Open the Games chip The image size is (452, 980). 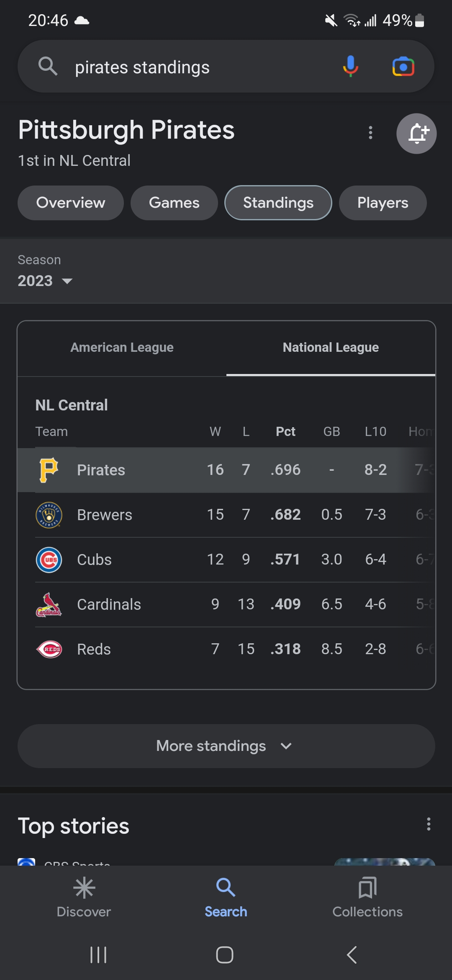174,203
